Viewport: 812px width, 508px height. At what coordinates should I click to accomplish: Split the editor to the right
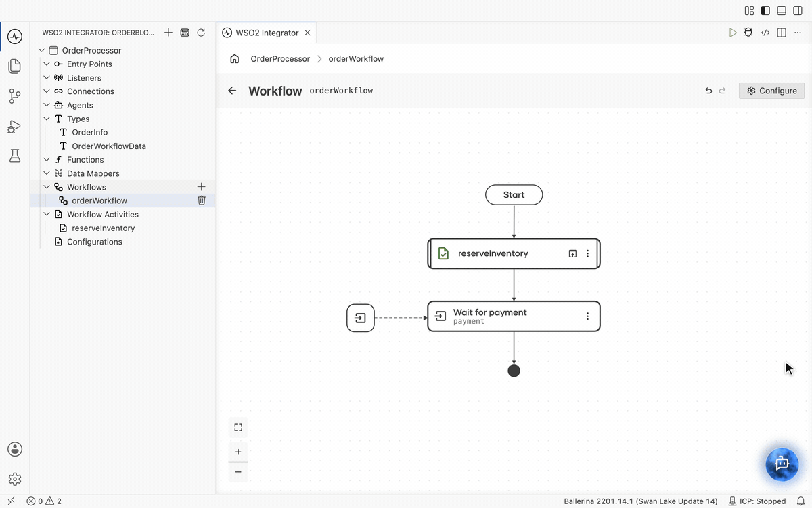click(782, 33)
